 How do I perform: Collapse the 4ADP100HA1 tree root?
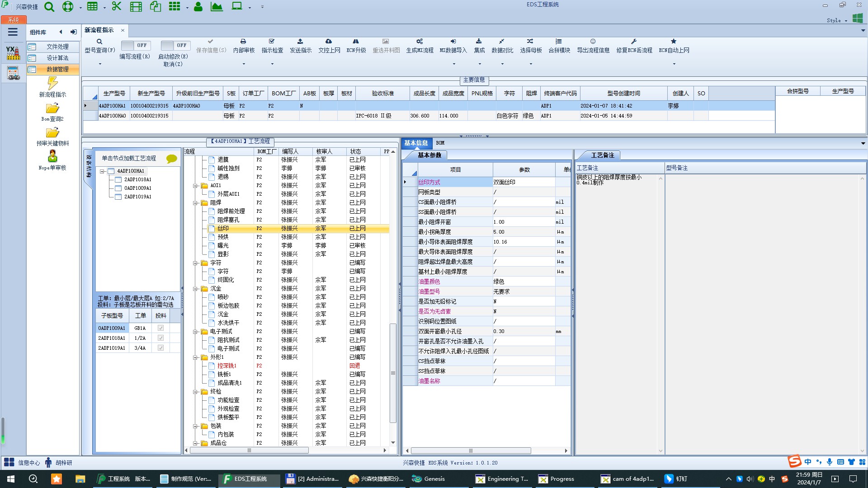coord(103,171)
